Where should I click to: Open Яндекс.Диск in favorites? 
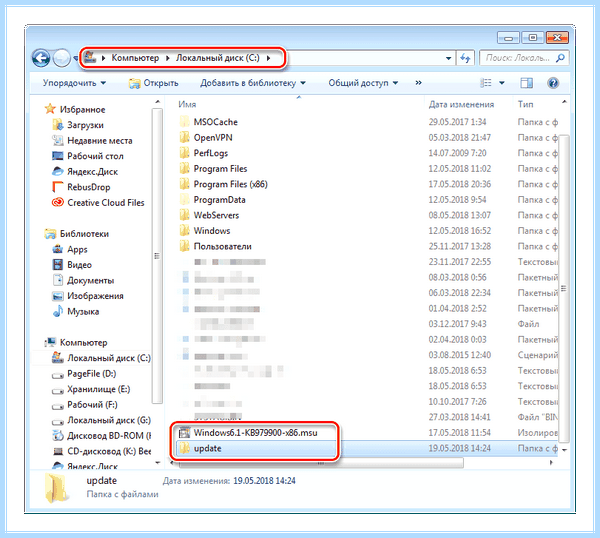92,172
